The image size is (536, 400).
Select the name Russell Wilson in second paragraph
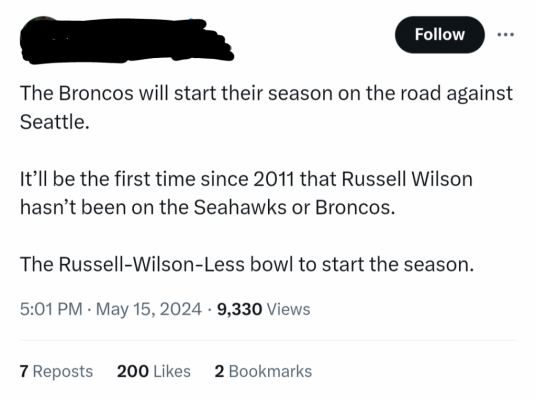coord(407,179)
